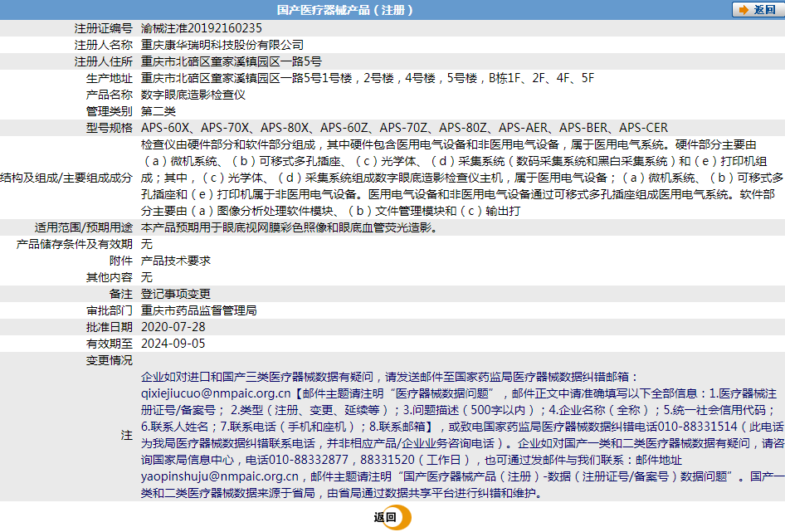Select registration number 渝械注准20192160235
785x532 pixels.
click(x=202, y=28)
